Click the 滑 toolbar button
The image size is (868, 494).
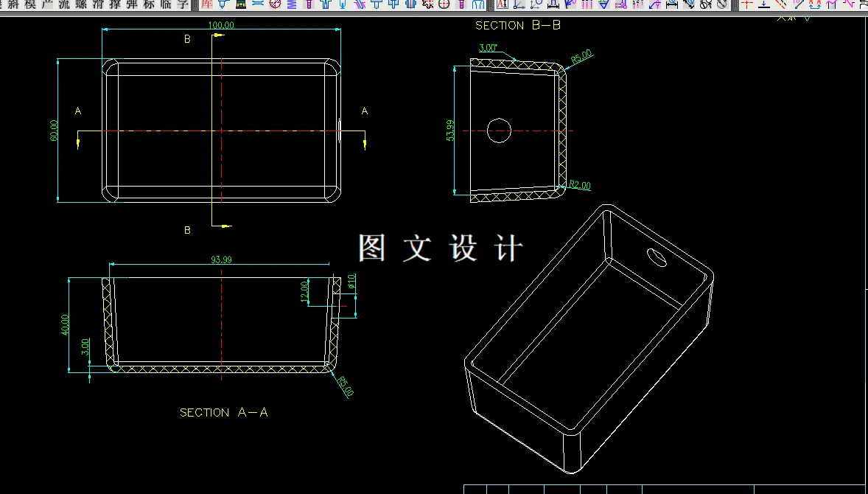(99, 4)
